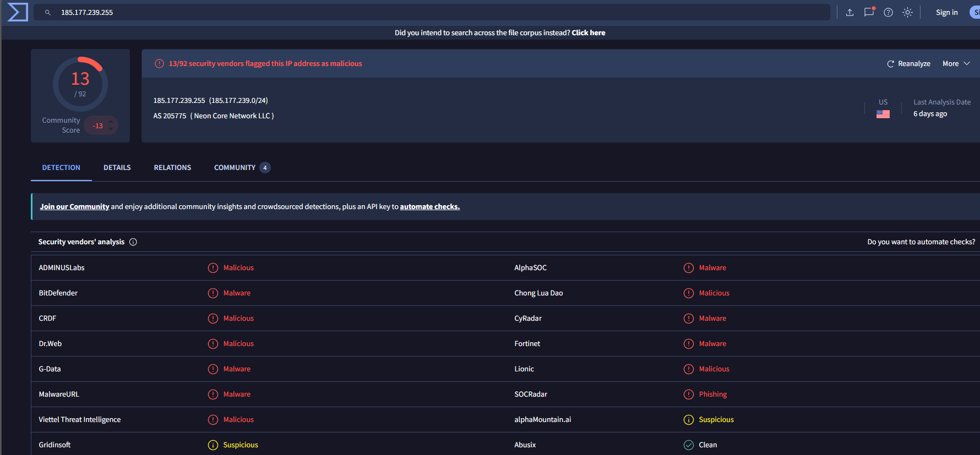Vote community score down arrow
This screenshot has height=455, width=980.
(x=111, y=130)
